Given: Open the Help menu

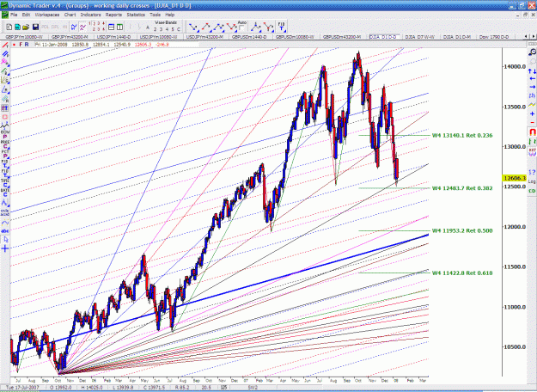Looking at the screenshot, I should (x=170, y=15).
